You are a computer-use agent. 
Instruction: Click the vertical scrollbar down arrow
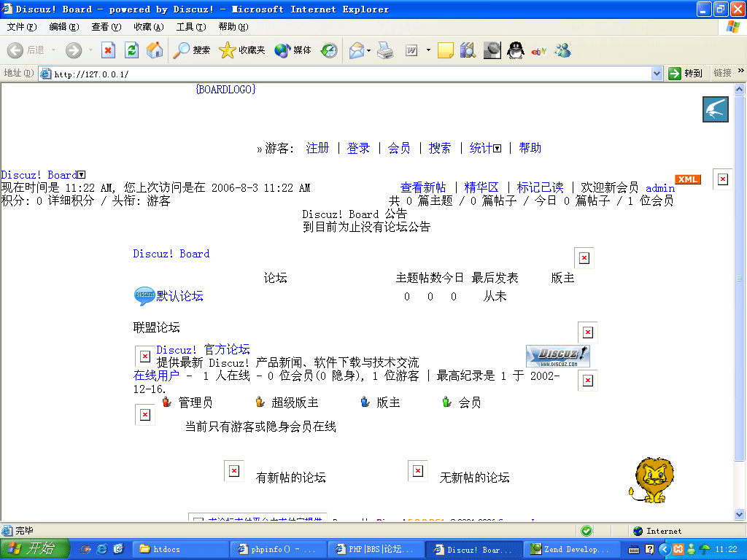[x=740, y=516]
